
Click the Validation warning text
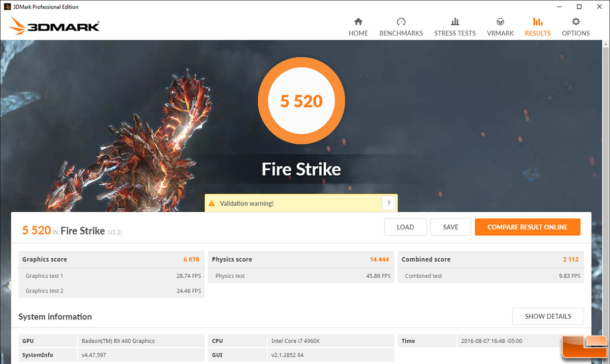pyautogui.click(x=247, y=204)
